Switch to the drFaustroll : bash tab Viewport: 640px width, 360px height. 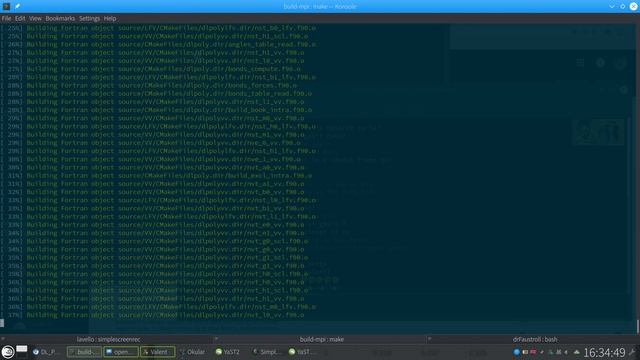click(535, 339)
